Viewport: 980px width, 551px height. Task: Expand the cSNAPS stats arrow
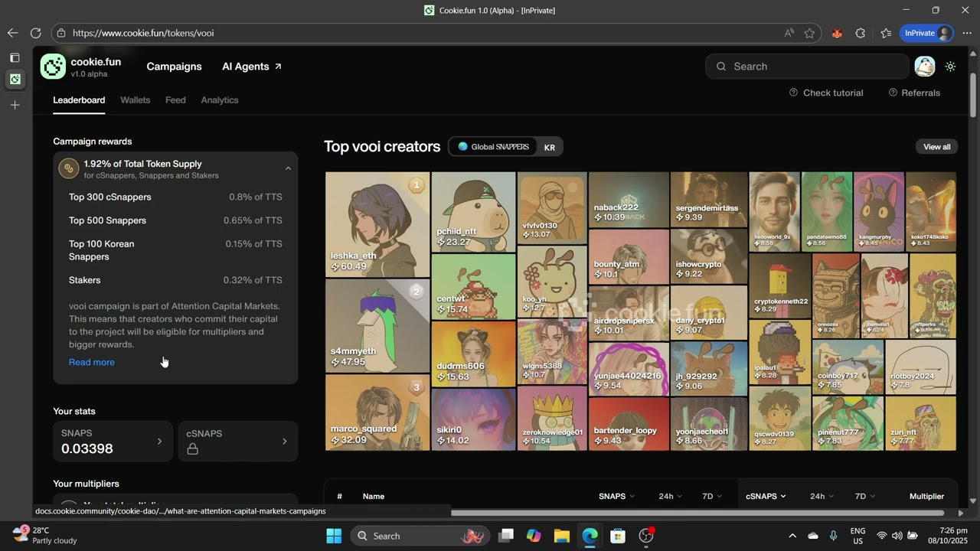[285, 442]
